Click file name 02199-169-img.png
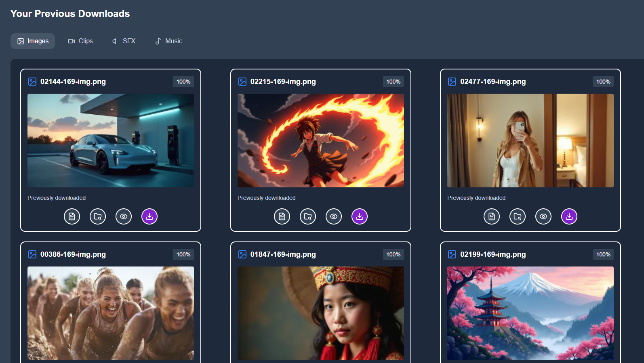 coord(493,254)
